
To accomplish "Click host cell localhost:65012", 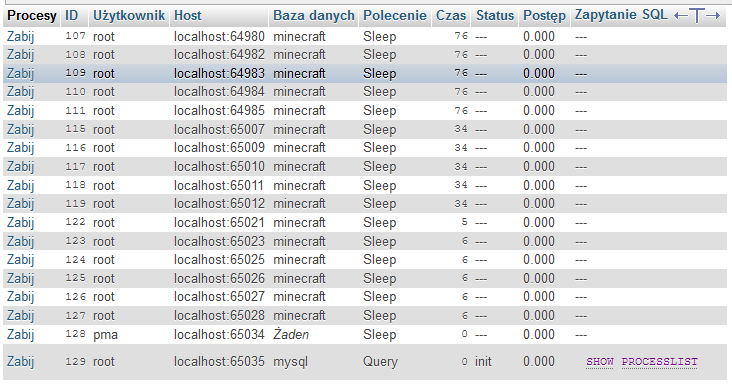I will click(219, 204).
